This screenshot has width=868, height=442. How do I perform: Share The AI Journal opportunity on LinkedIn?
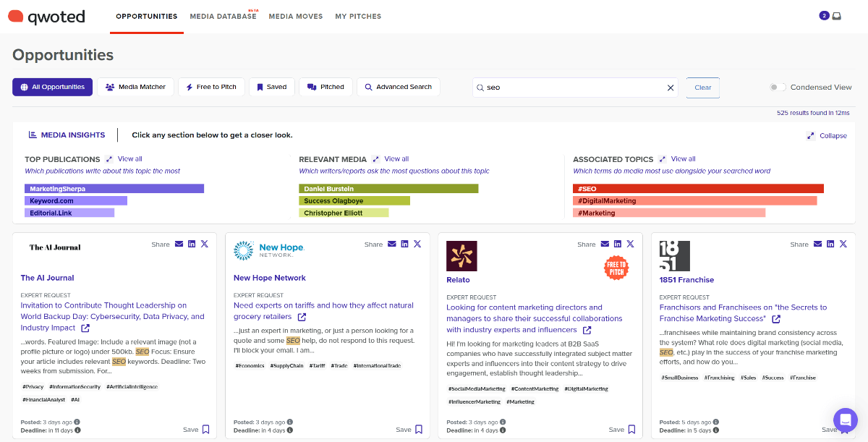[192, 245]
